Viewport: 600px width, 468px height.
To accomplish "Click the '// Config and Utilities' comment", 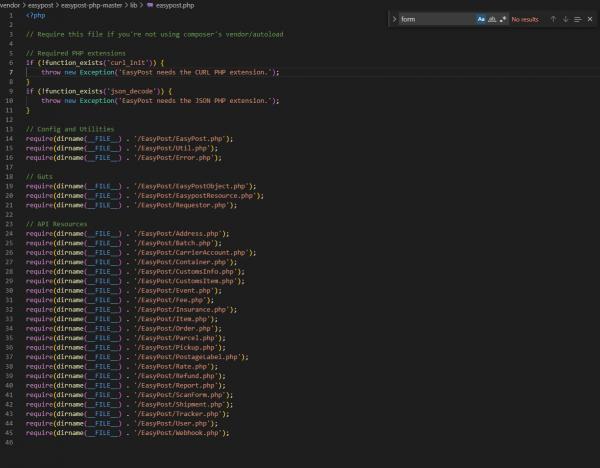I will click(x=70, y=129).
